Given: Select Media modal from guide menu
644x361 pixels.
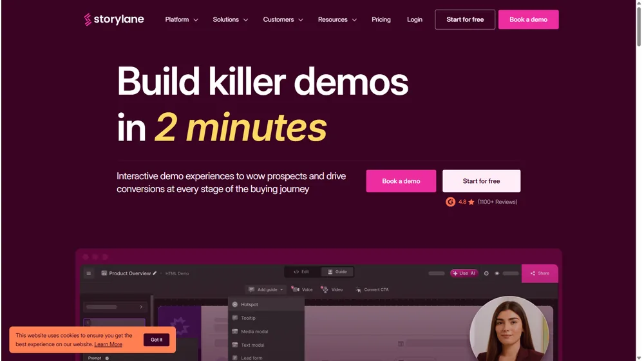Looking at the screenshot, I should pos(266,331).
